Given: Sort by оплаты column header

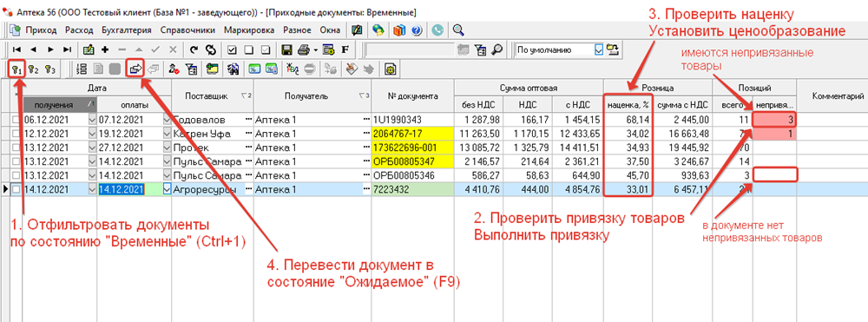Looking at the screenshot, I should click(133, 105).
